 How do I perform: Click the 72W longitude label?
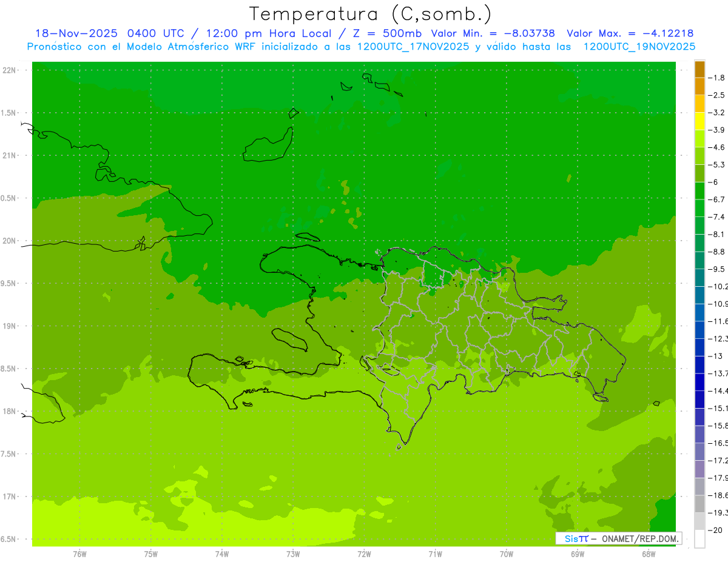pos(364,554)
